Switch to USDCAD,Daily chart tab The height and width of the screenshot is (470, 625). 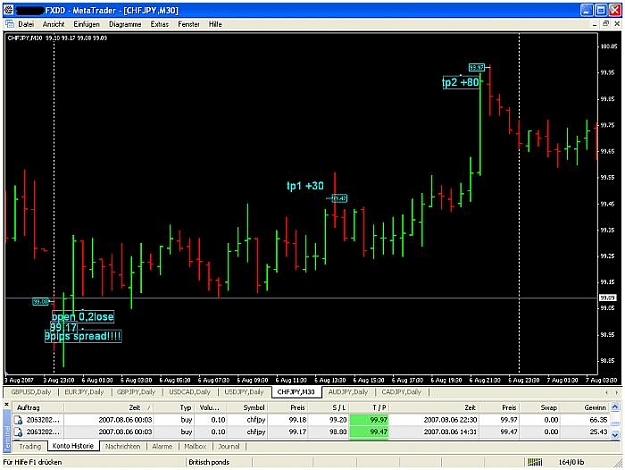(x=189, y=392)
